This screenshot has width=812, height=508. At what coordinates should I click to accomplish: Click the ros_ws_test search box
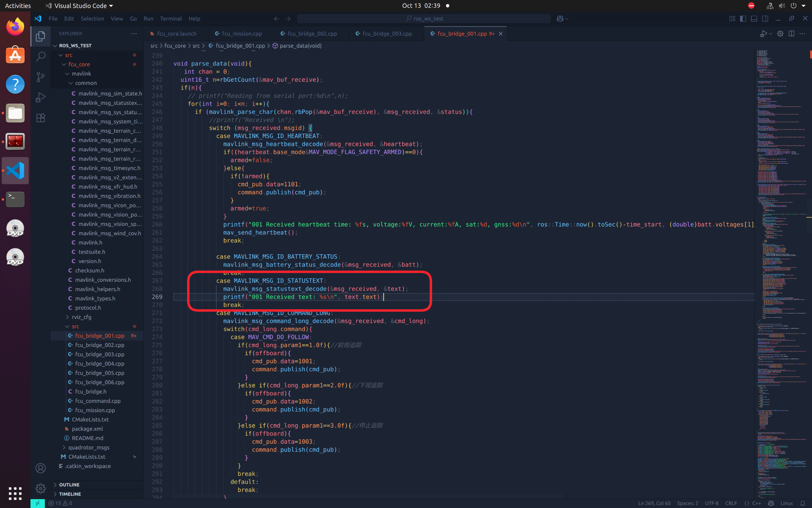[425, 18]
